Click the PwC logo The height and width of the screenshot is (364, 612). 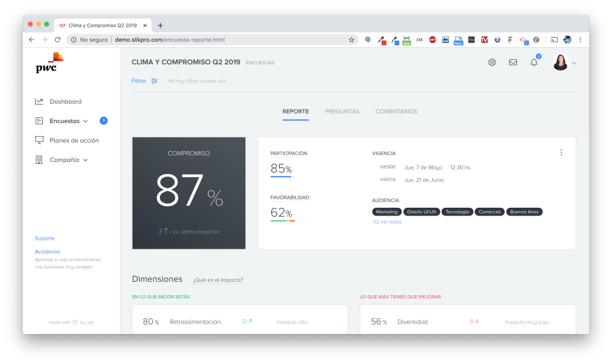pos(49,63)
